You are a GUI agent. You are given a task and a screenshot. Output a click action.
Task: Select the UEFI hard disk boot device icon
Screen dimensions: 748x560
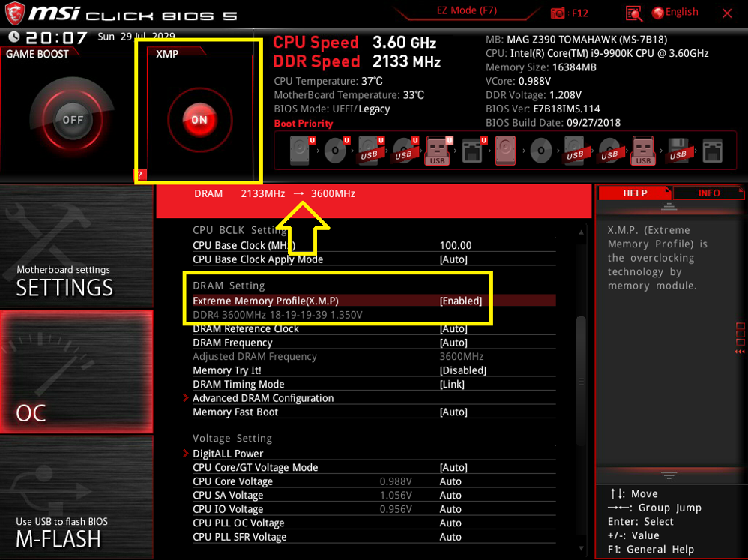[301, 151]
